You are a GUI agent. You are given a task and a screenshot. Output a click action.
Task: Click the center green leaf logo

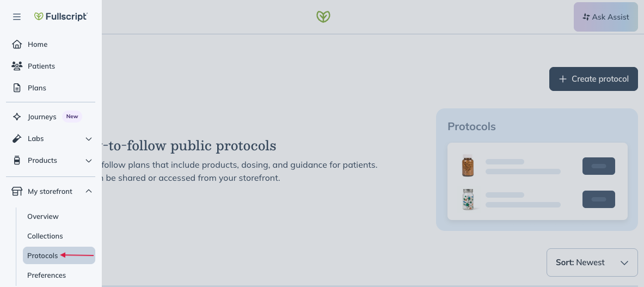point(323,16)
